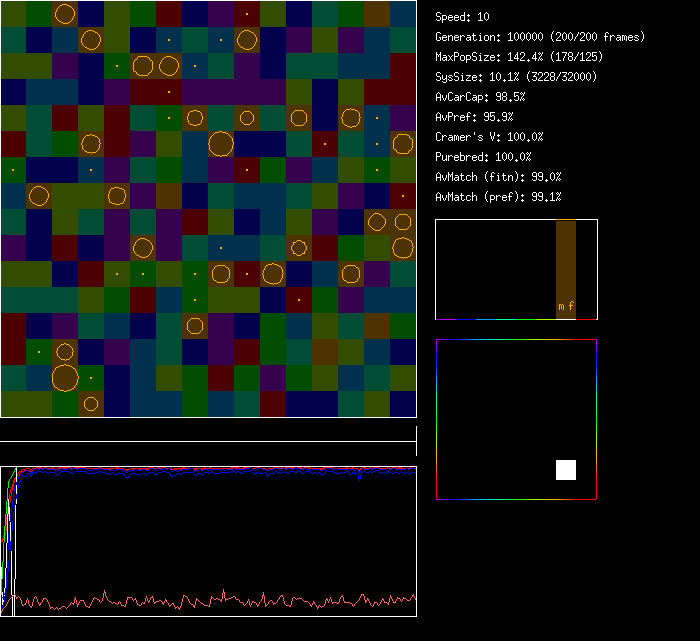
Task: Click the red noisy line in bottom graph
Action: pyautogui.click(x=200, y=601)
